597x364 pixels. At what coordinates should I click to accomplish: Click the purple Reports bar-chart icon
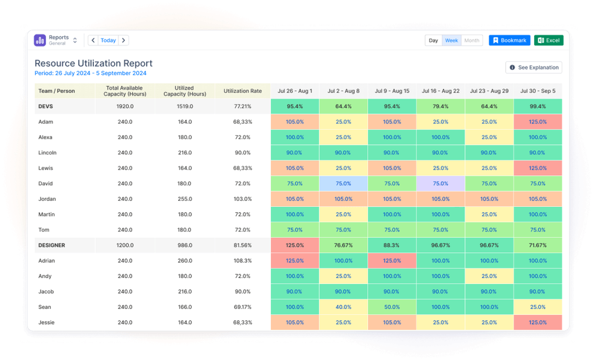39,40
